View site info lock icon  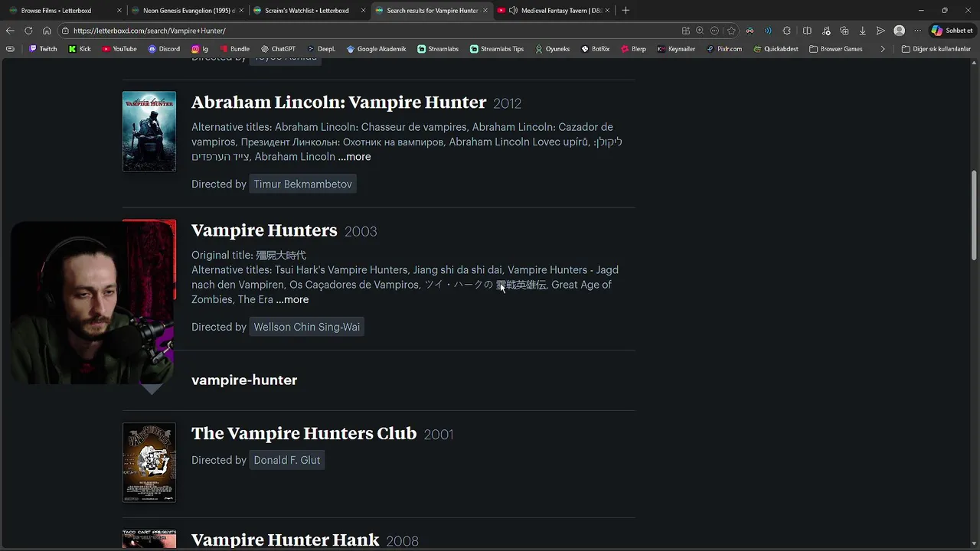click(x=66, y=31)
